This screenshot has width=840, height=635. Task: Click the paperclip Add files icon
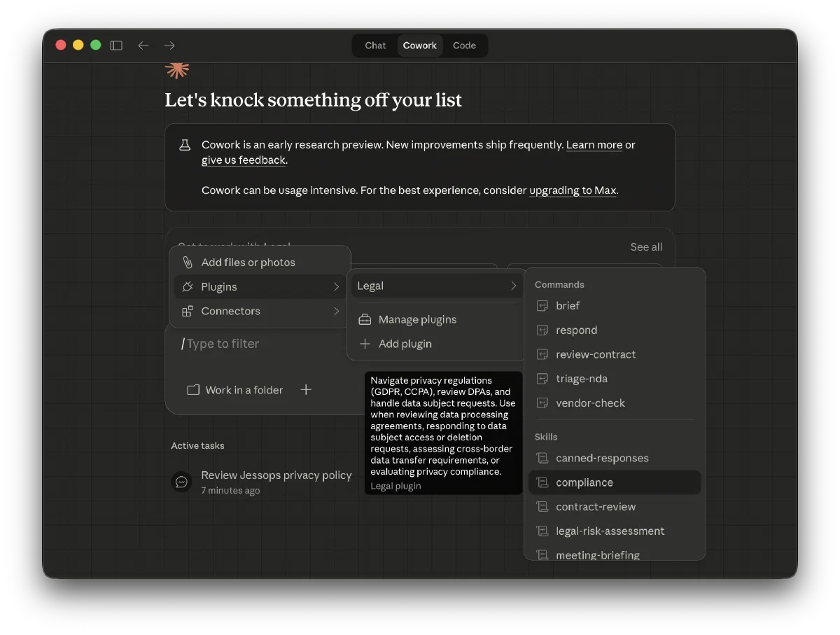tap(188, 263)
